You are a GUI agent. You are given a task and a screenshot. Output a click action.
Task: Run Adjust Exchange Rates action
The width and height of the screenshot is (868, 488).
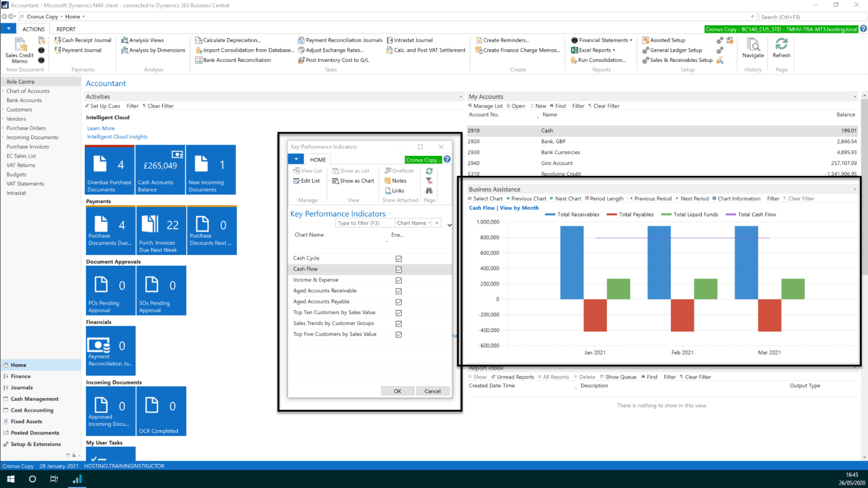coord(330,50)
